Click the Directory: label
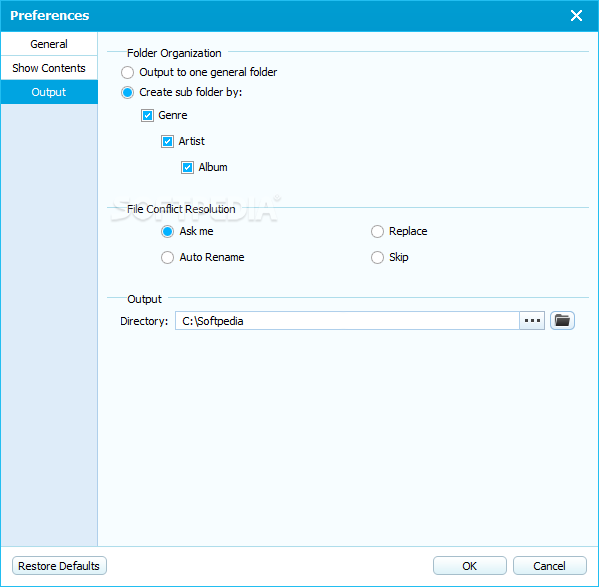The width and height of the screenshot is (599, 587). tap(144, 321)
